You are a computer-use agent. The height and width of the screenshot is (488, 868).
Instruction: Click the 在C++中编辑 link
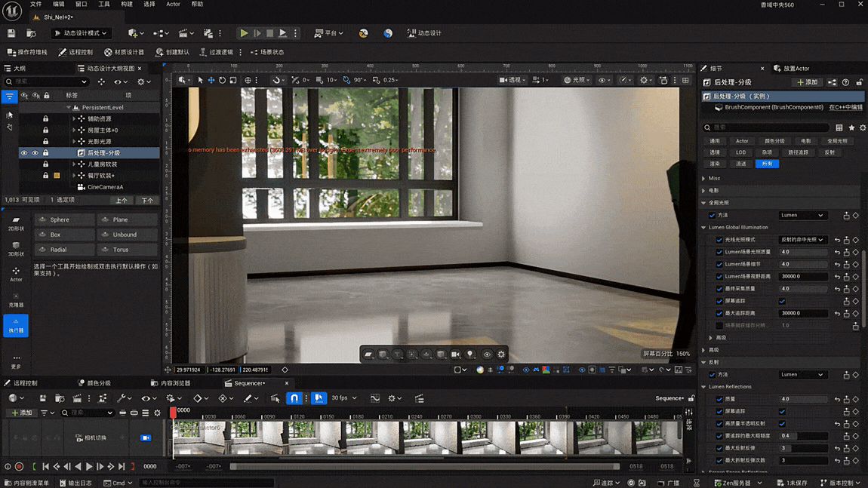(845, 107)
